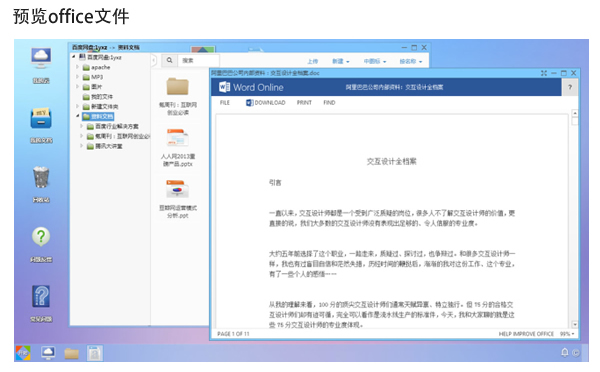This screenshot has height=372, width=600.
Task: Collapse the file manager sidebar with arrow handle
Action: tap(153, 60)
